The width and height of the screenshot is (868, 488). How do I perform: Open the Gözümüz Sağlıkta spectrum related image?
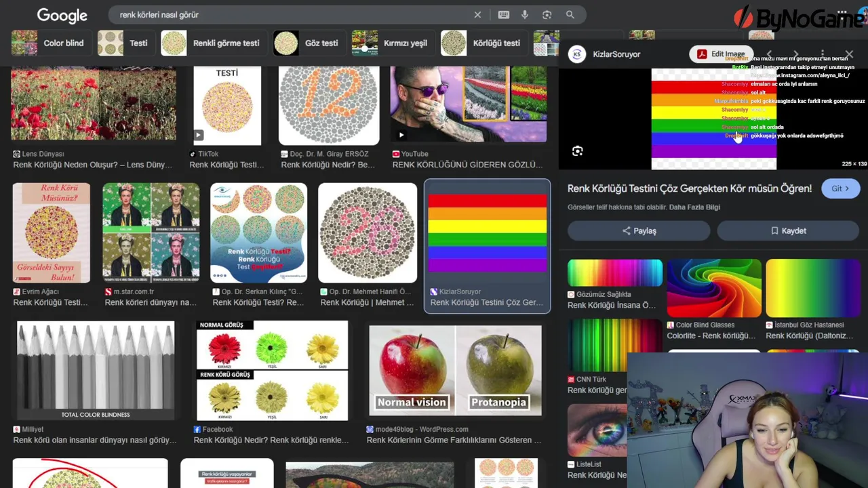click(614, 273)
